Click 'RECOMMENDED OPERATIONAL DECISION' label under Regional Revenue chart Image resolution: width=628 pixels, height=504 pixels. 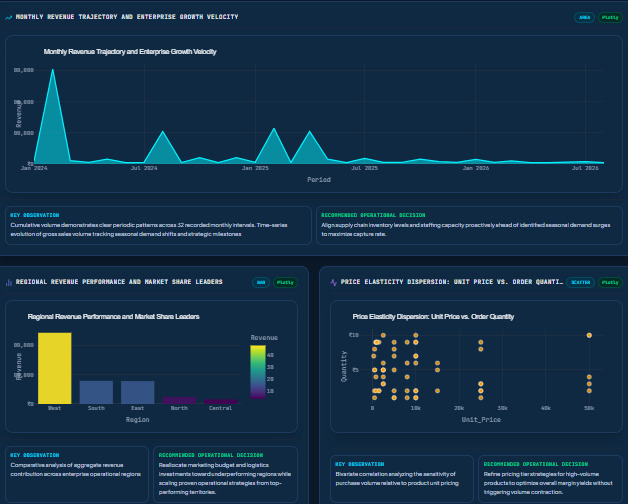tap(211, 455)
